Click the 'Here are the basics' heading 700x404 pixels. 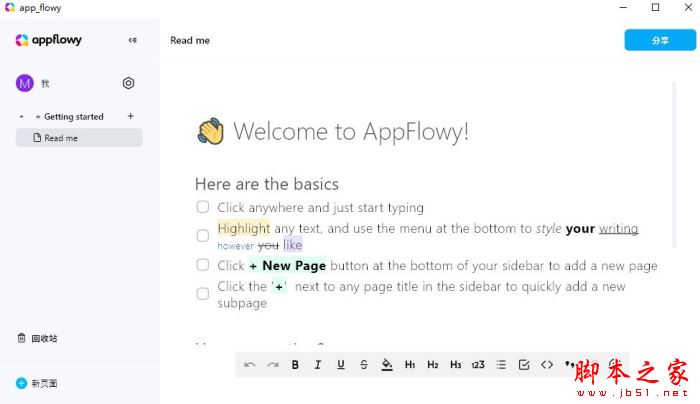pos(267,184)
